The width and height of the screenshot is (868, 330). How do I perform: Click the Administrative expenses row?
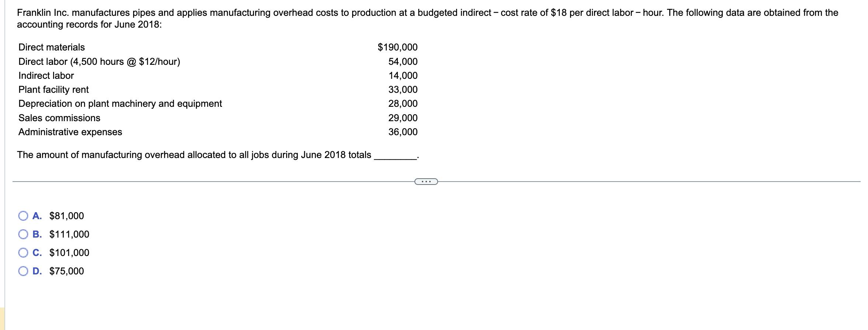click(70, 132)
